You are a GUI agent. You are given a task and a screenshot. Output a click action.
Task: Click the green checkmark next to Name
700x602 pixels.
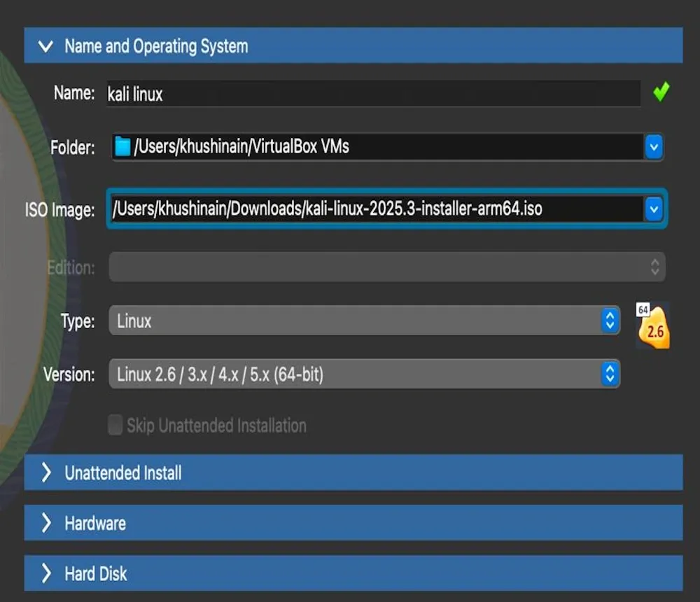(661, 92)
